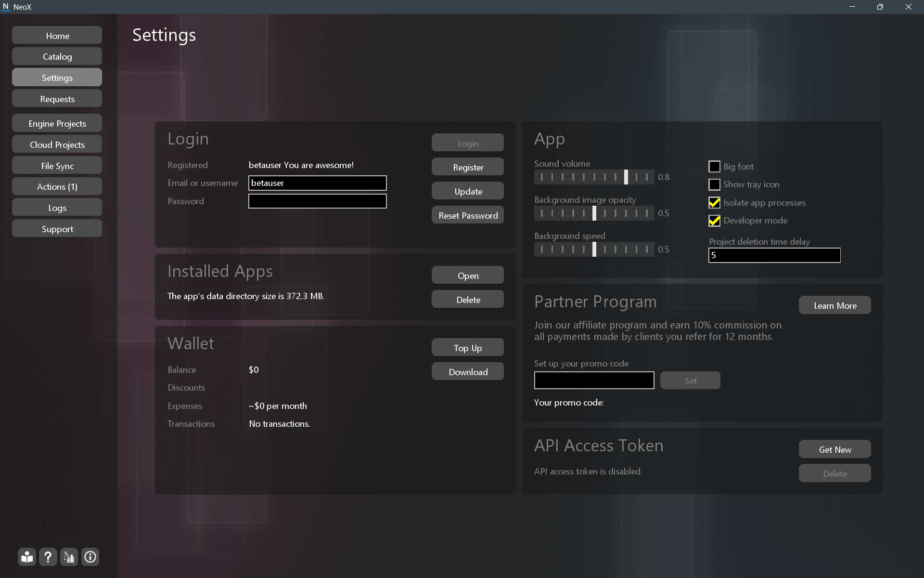Viewport: 924px width, 578px height.
Task: Click the Top Up wallet button
Action: point(467,348)
